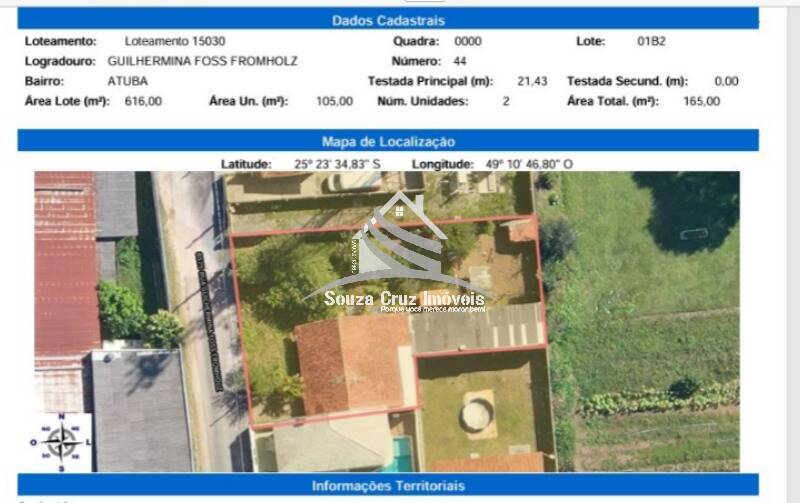Select the Quadra value 0000
Image resolution: width=800 pixels, height=503 pixels.
click(468, 41)
